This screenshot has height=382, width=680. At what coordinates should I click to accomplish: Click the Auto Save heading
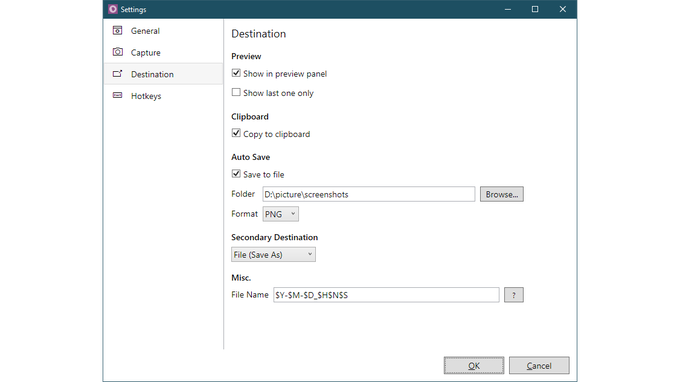[251, 157]
